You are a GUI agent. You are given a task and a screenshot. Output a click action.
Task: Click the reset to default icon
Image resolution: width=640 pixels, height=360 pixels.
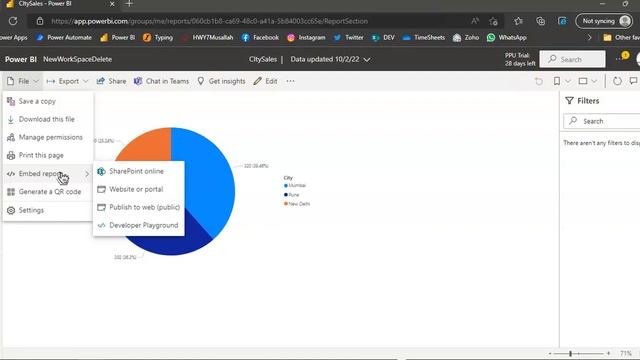click(x=539, y=81)
